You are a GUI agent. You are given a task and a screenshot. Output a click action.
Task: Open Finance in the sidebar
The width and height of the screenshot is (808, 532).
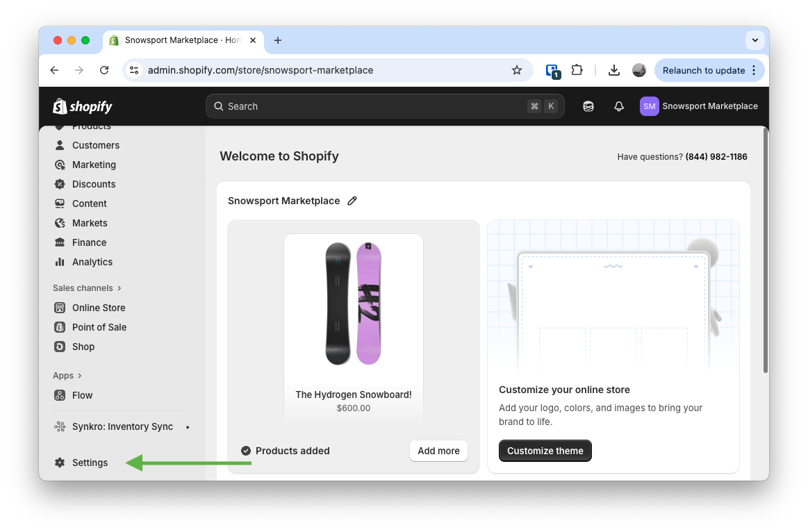pos(89,242)
